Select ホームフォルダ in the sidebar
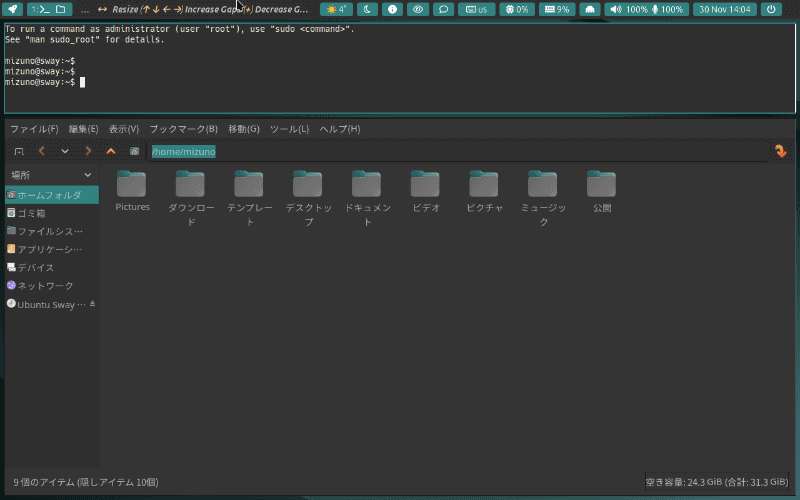Image resolution: width=800 pixels, height=500 pixels. pyautogui.click(x=52, y=195)
